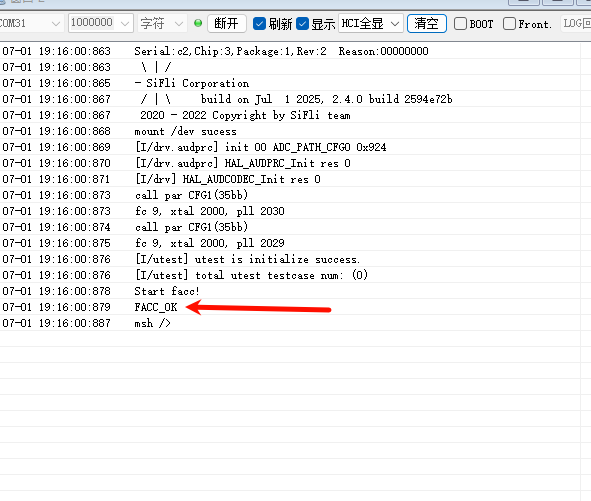Select the log line 'Start facc!'

click(167, 291)
